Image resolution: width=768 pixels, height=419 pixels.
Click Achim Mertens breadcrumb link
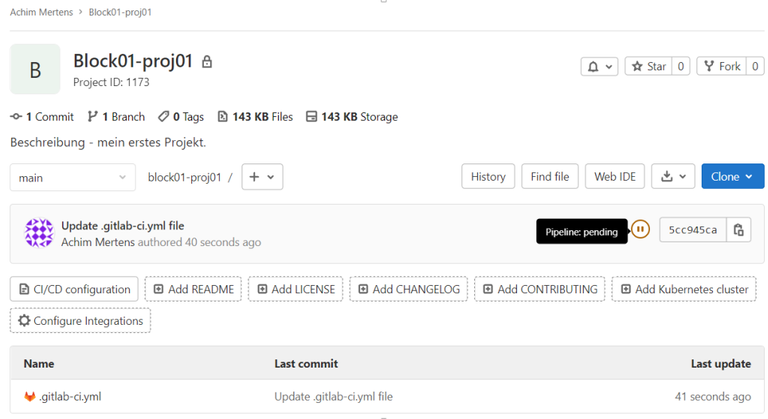point(41,12)
